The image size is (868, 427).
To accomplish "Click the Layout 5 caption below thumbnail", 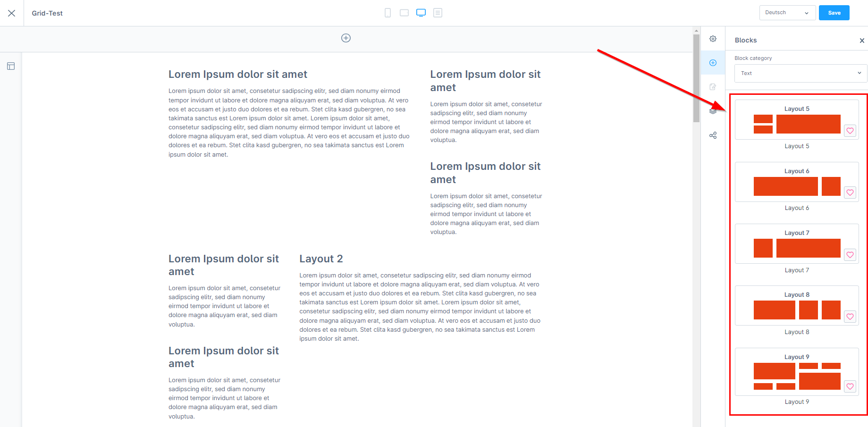I will [797, 146].
